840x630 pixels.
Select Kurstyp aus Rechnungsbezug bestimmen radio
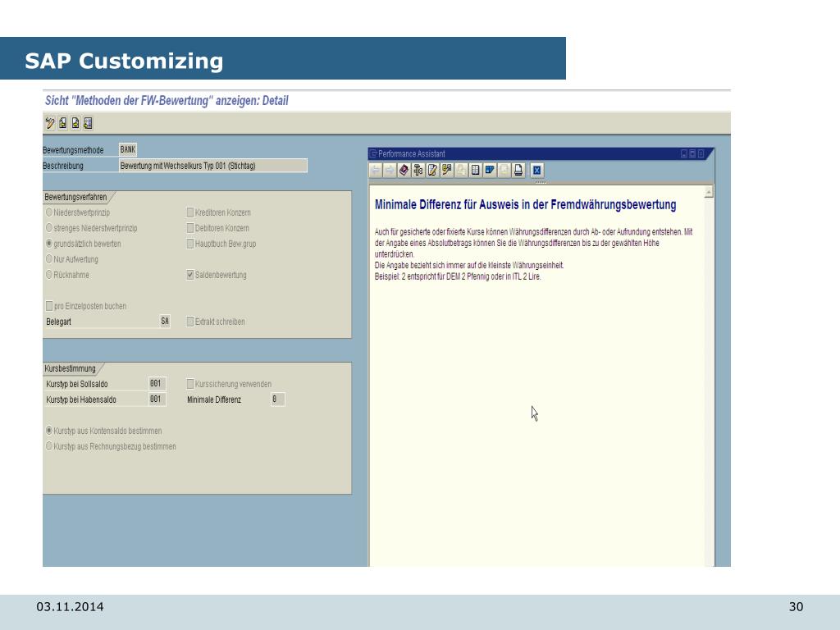pos(49,445)
